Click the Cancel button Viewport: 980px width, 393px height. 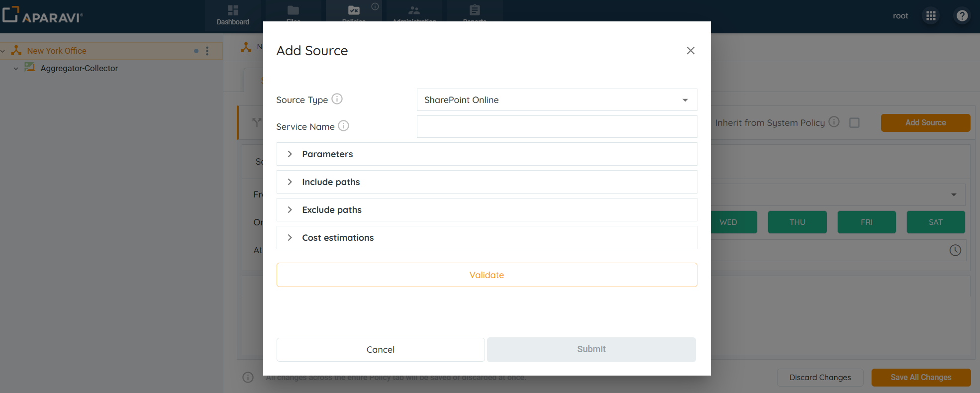[x=380, y=350]
